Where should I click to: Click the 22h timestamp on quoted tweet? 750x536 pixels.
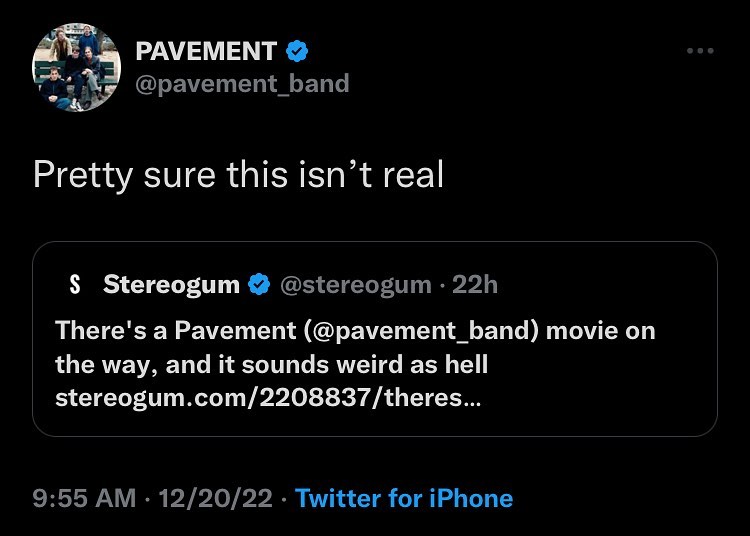click(x=475, y=285)
